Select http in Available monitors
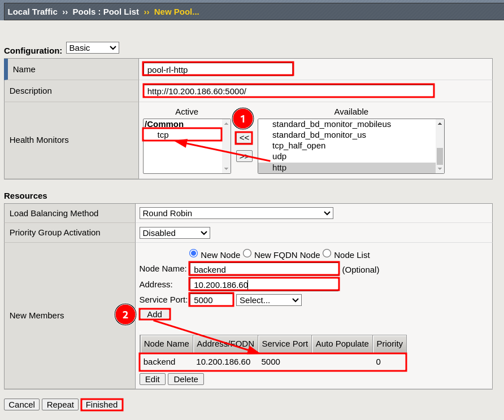Screen dimensions: 504x420 279,168
